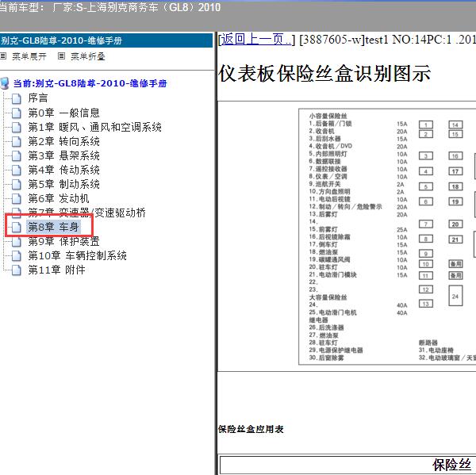Open chapter 第4章 传动系统

coord(63,170)
